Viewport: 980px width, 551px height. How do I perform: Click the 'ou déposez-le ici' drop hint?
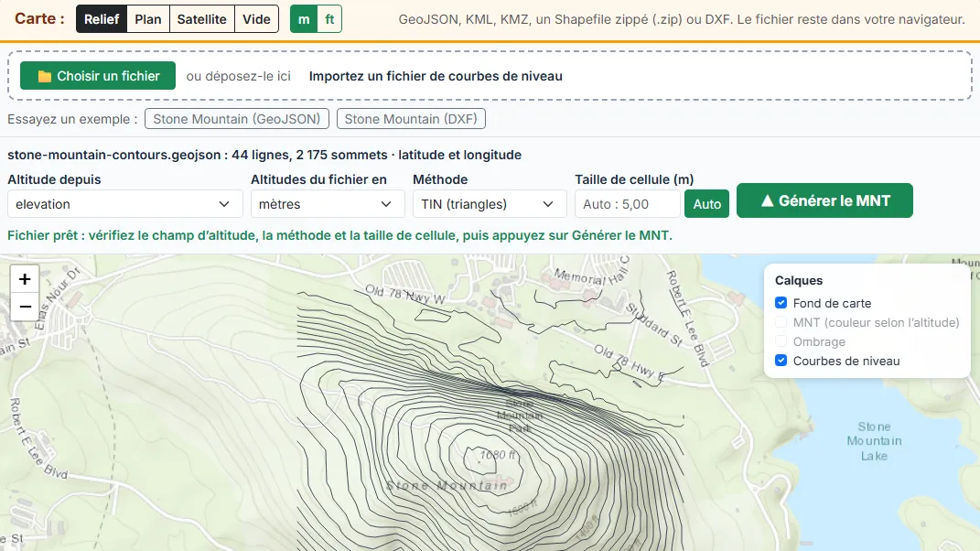coord(239,76)
